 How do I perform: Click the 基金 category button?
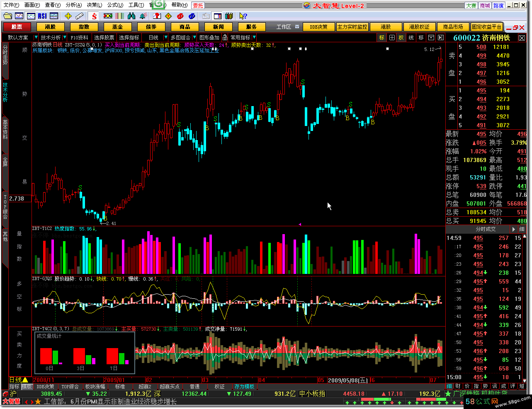[x=118, y=27]
